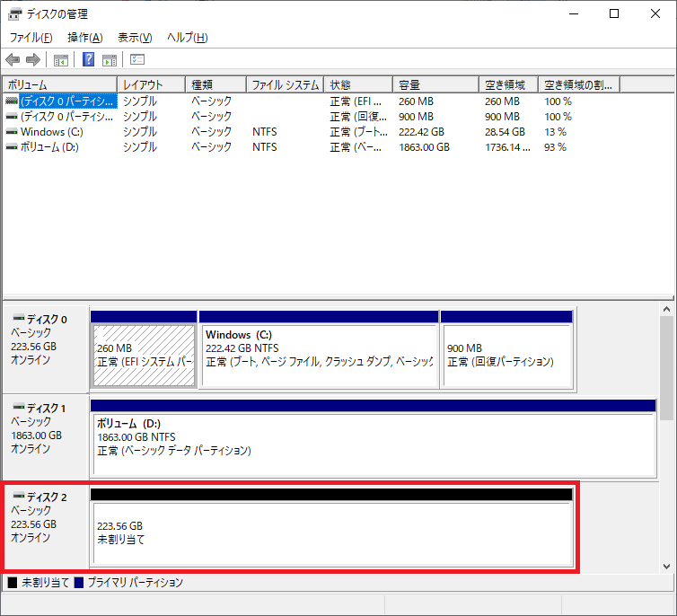This screenshot has height=616, width=677.
Task: Click the blue プライマリ パーティション legend swatch
Action: [79, 583]
